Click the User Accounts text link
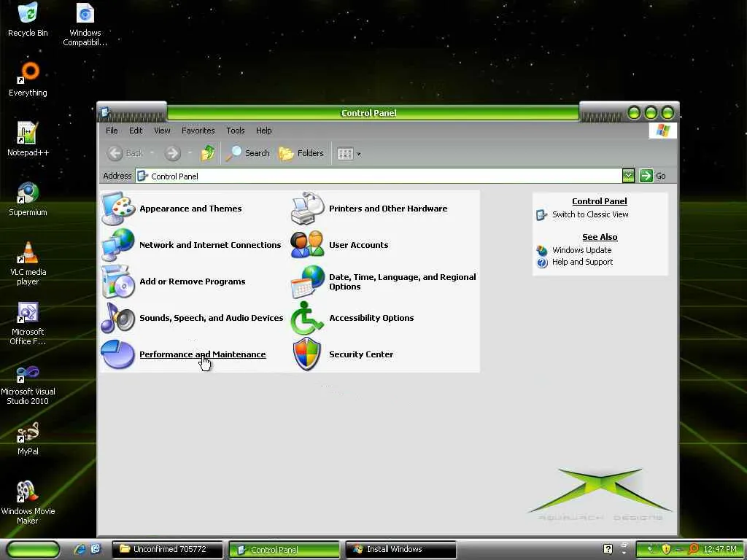Viewport: 747px width, 560px height. [x=358, y=245]
